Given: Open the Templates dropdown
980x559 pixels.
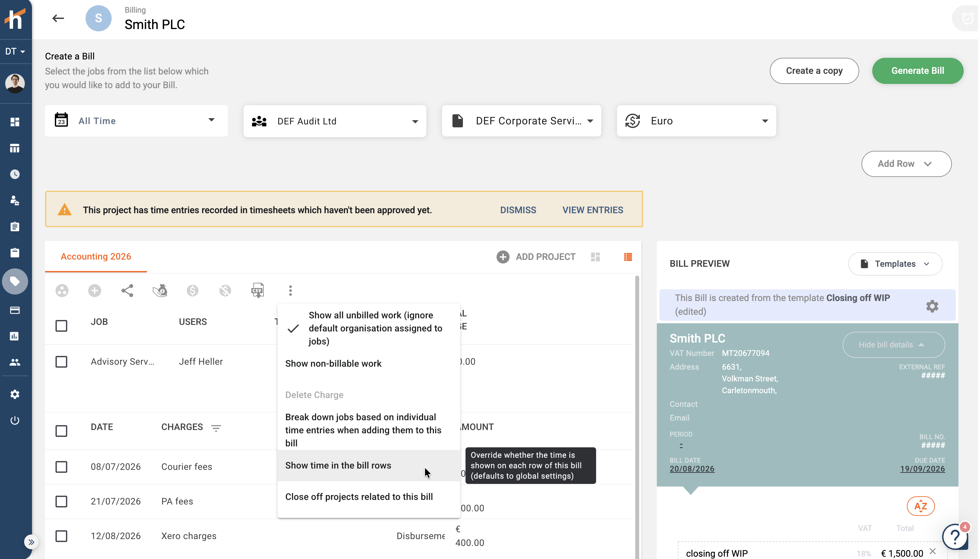Looking at the screenshot, I should click(895, 264).
